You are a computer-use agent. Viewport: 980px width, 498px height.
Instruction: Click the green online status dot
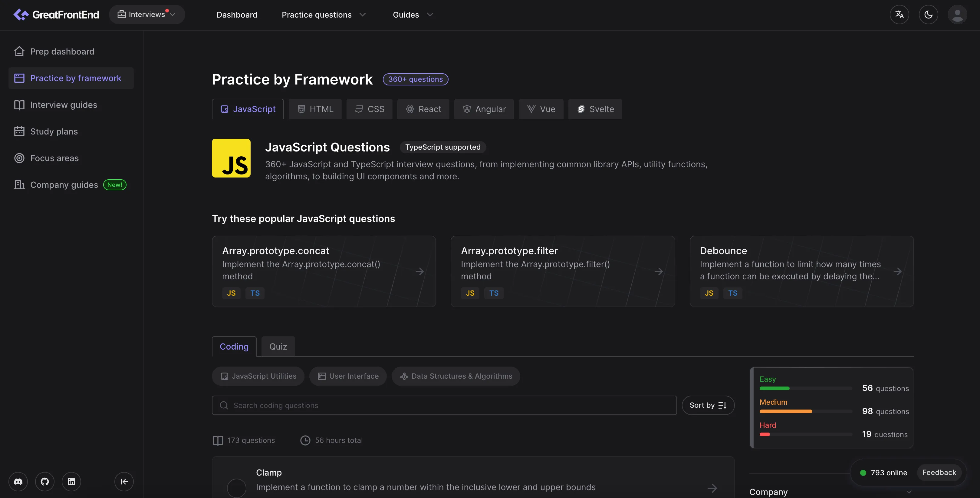tap(863, 473)
